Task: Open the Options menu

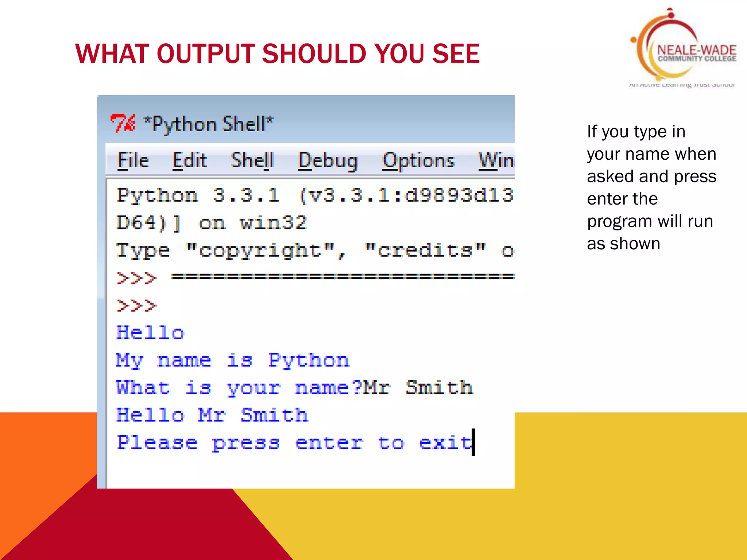Action: pyautogui.click(x=418, y=161)
